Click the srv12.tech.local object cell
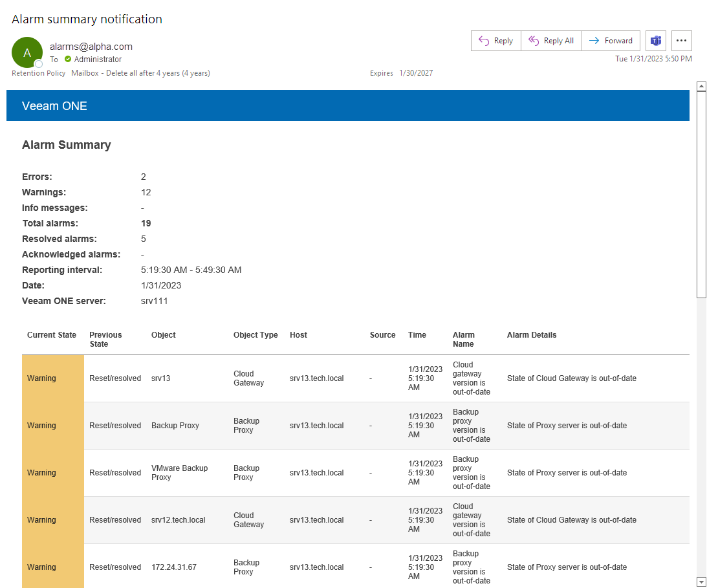 (178, 520)
